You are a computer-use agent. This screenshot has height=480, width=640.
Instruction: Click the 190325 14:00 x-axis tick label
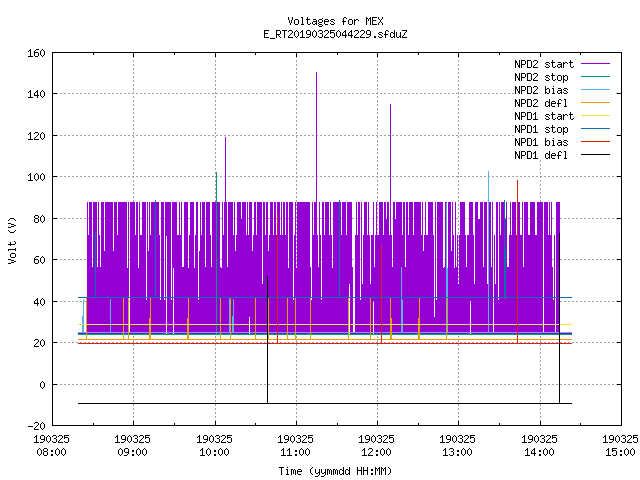(539, 445)
